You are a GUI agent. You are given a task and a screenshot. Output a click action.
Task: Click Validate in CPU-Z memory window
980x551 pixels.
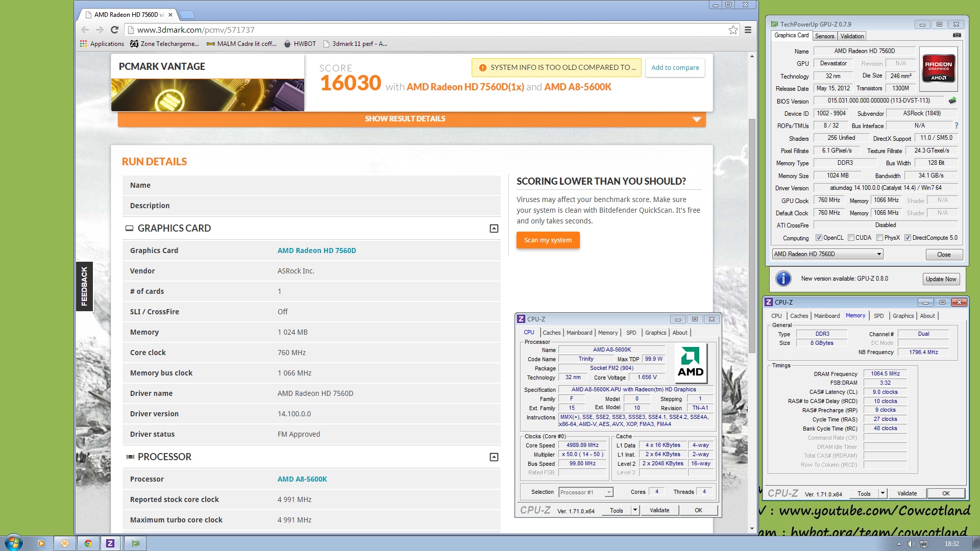[906, 493]
